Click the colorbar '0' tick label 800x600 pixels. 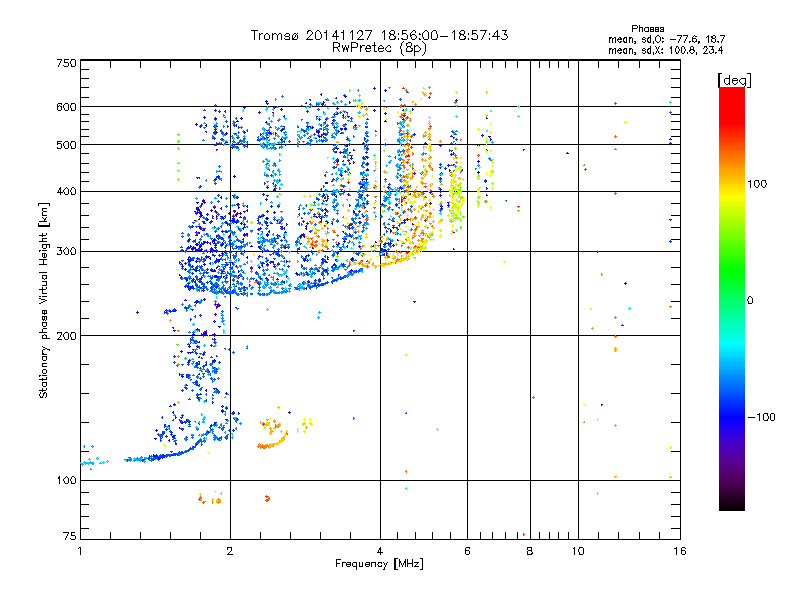coord(749,301)
